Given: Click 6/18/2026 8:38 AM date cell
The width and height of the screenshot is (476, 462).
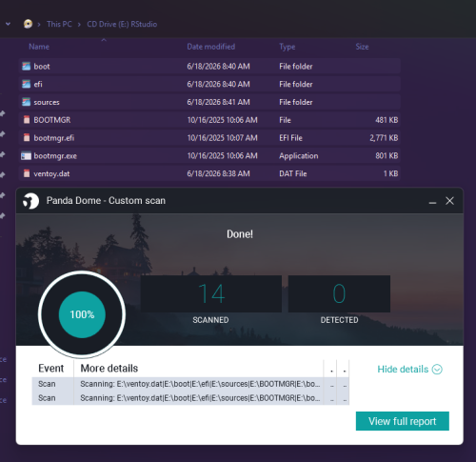Looking at the screenshot, I should point(218,173).
